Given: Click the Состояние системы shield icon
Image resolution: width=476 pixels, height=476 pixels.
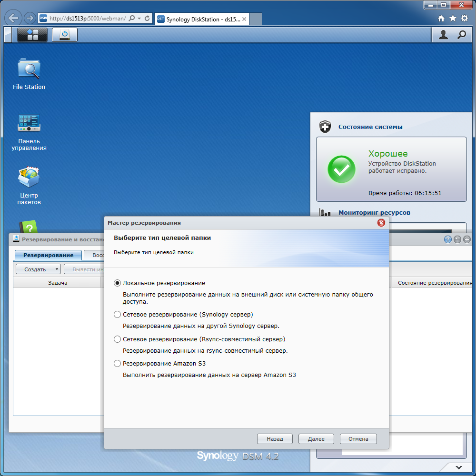Looking at the screenshot, I should [x=325, y=127].
